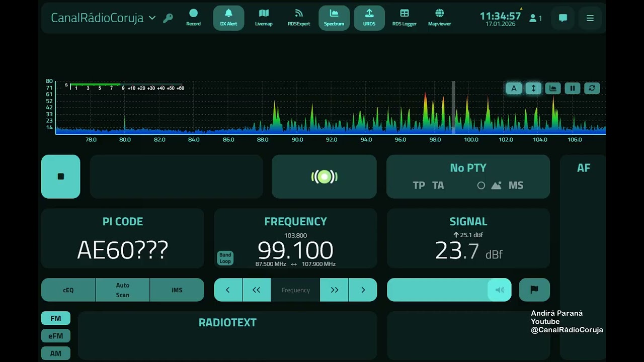The width and height of the screenshot is (644, 362).
Task: Toggle the cEQ filter
Action: (68, 290)
